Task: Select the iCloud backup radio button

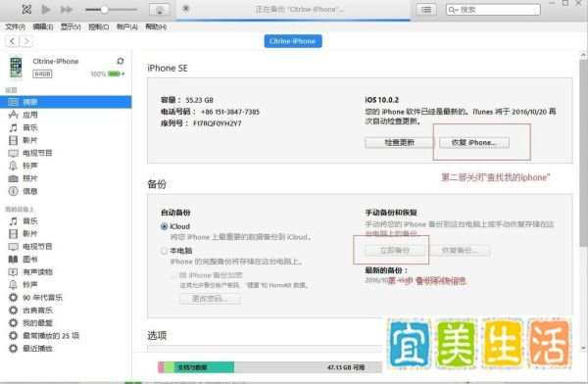Action: 164,226
